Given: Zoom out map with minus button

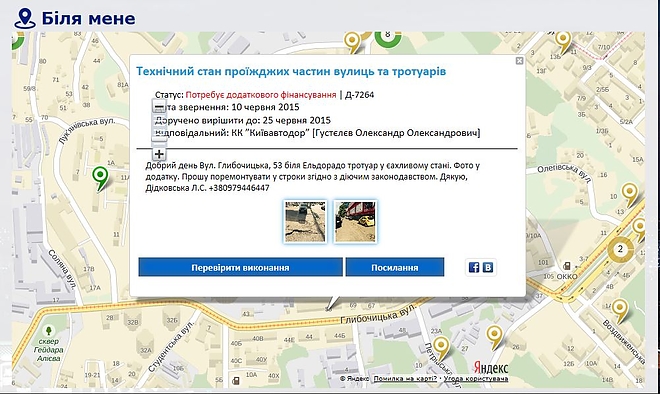Looking at the screenshot, I should pos(159,107).
